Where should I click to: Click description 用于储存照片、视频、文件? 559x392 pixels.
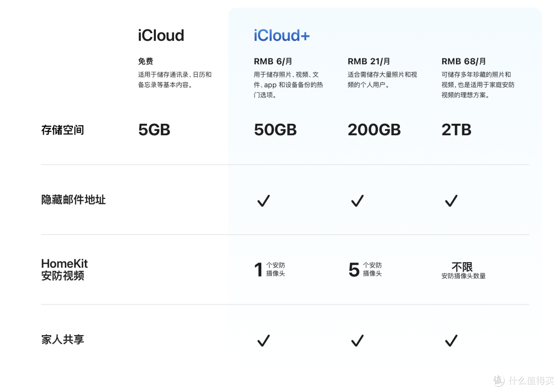288,84
